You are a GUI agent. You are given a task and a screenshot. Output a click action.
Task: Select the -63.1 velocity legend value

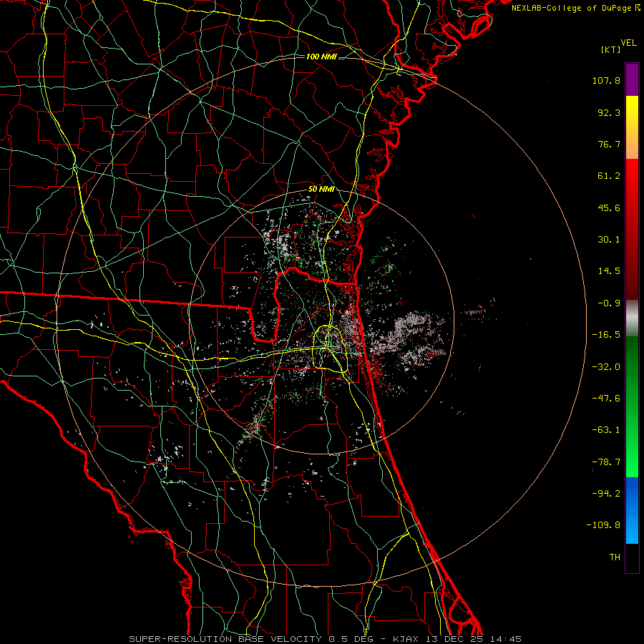coord(606,430)
